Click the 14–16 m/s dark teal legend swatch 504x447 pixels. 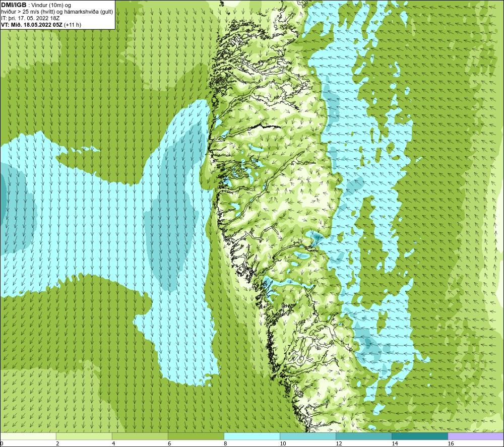point(420,436)
